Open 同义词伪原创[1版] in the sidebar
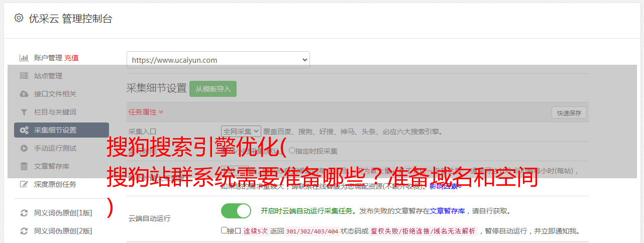Screen dimensions: 644x243 coord(63,213)
